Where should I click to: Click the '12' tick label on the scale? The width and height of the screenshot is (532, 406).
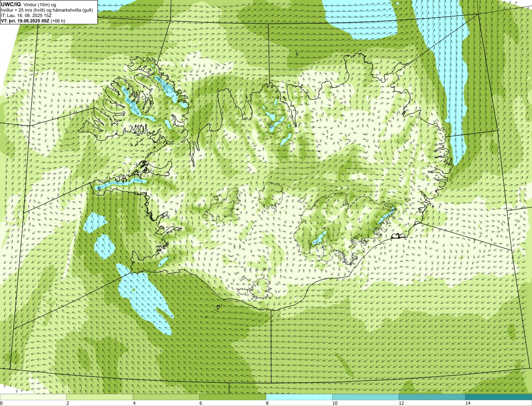pos(401,403)
